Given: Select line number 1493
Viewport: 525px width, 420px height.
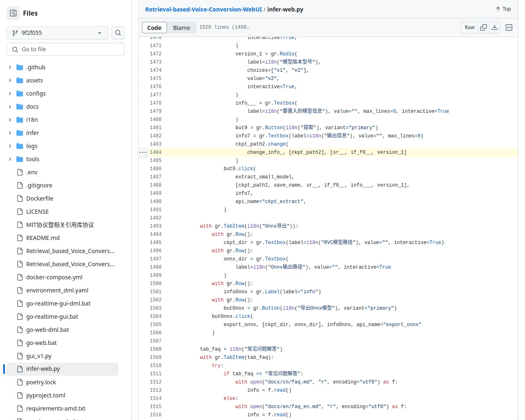Looking at the screenshot, I should point(155,226).
